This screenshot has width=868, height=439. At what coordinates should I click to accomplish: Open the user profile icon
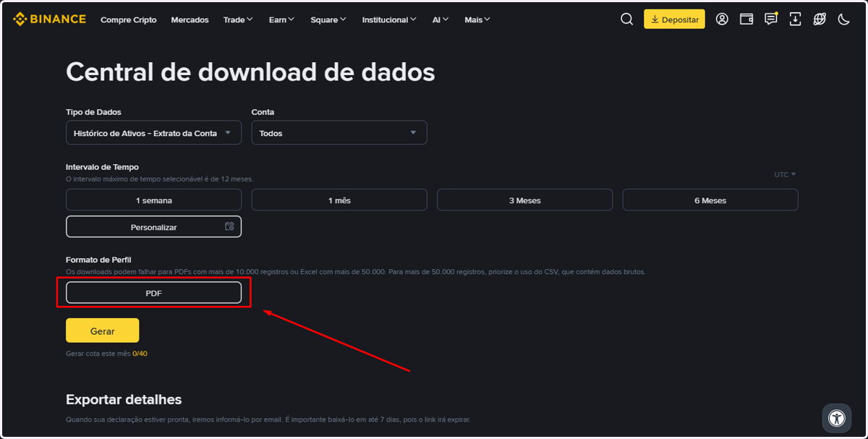722,20
